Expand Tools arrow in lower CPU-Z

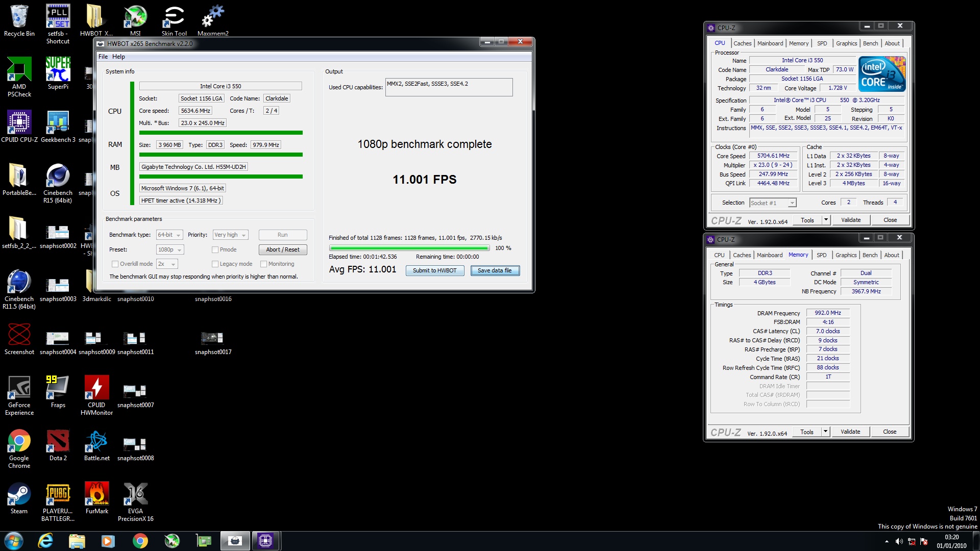point(825,432)
